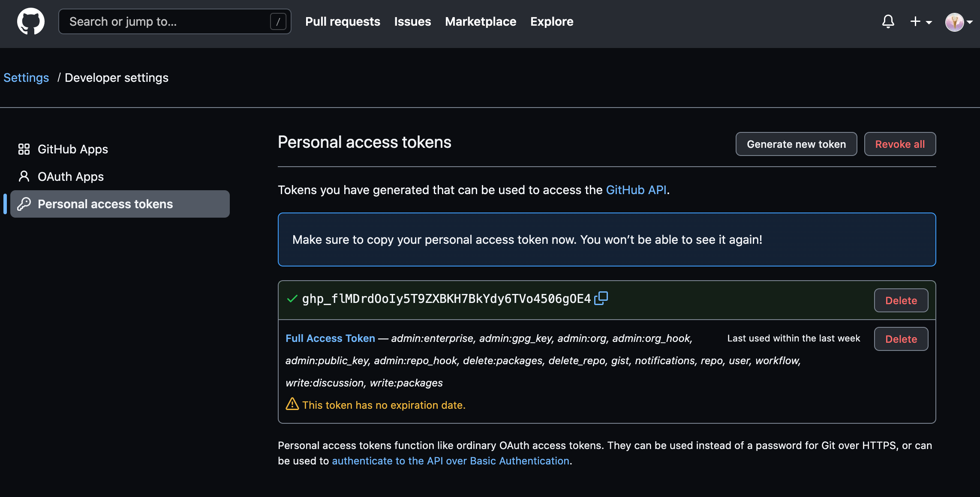Open the Full Access Token link

(x=330, y=338)
